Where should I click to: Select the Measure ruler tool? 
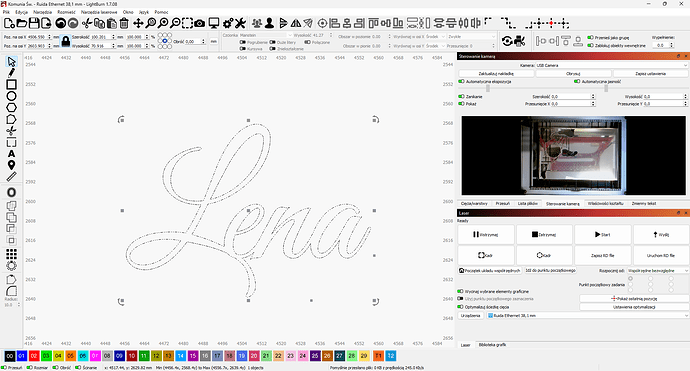click(x=11, y=176)
